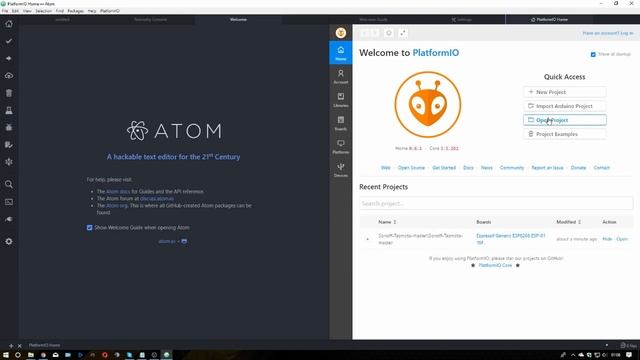Click the Project Examples button
Image resolution: width=640 pixels, height=360 pixels.
point(564,134)
